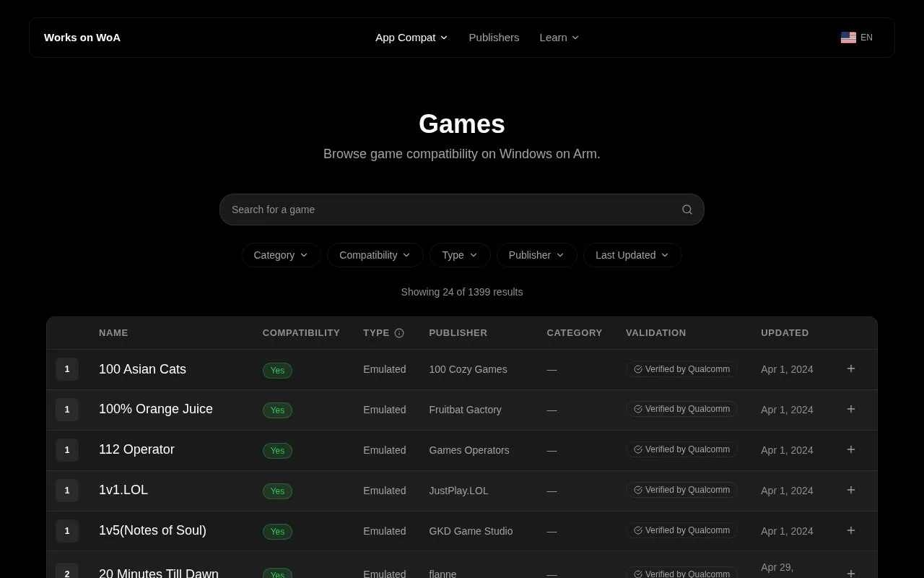Click publisher JustPlay.LOL
This screenshot has height=578, width=924.
click(x=458, y=491)
